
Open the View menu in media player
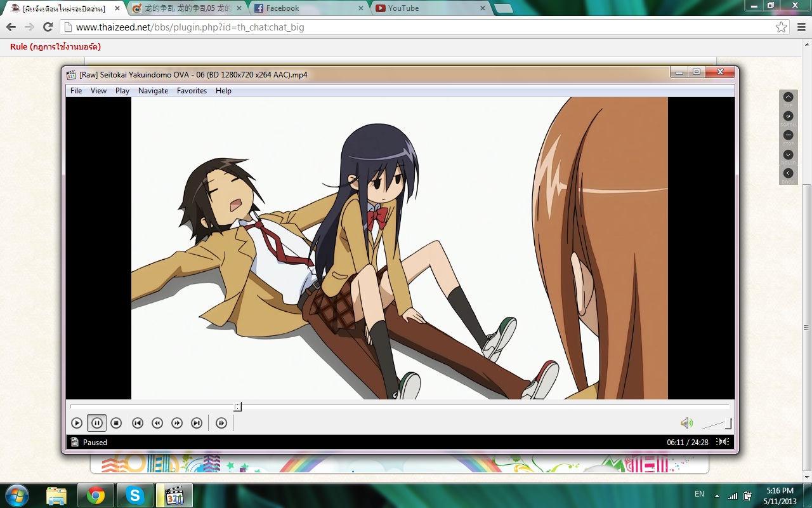point(98,91)
